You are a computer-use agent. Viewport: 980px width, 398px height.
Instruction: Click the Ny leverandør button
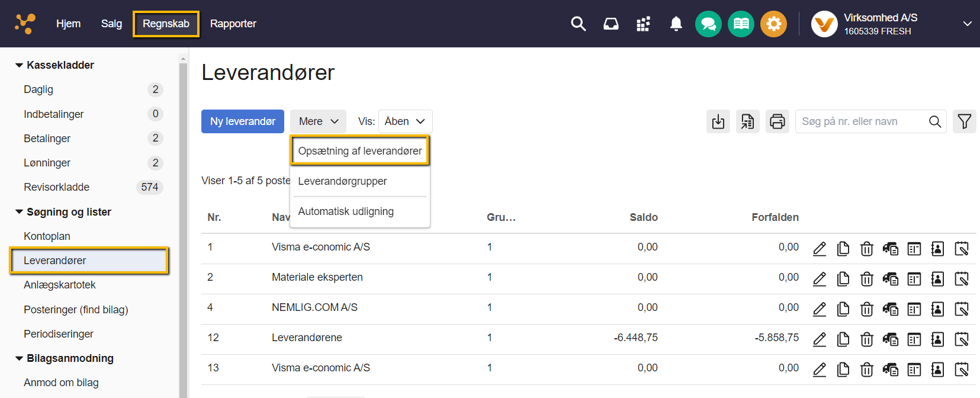pos(243,121)
